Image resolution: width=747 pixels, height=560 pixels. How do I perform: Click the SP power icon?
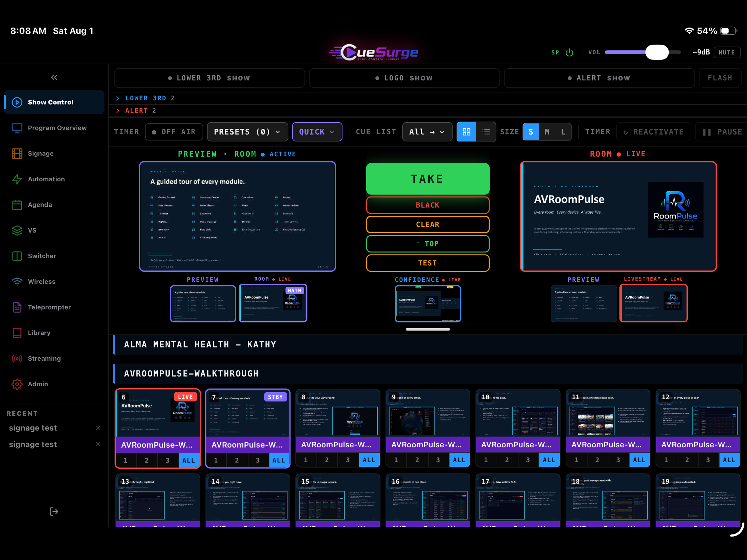[569, 52]
